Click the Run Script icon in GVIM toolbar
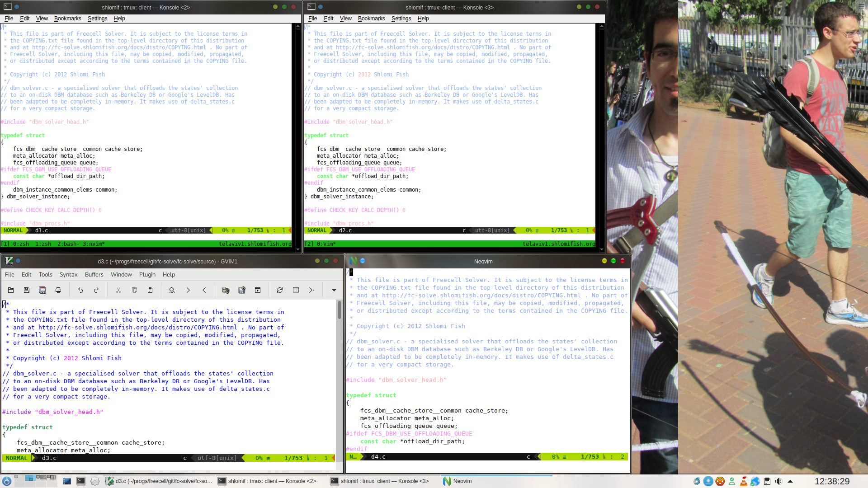Screen dimensions: 868x488 [258, 291]
